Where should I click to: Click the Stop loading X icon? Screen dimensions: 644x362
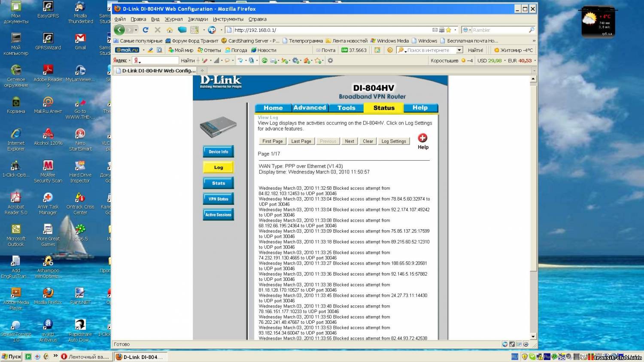click(x=158, y=30)
